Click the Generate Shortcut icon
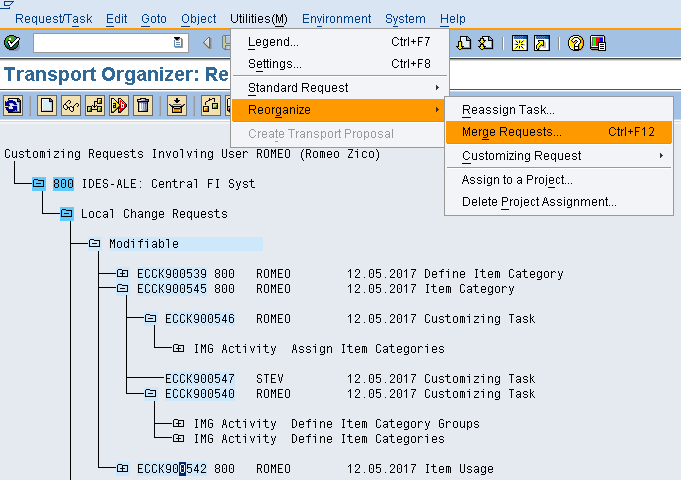The image size is (681, 480). pyautogui.click(x=541, y=43)
